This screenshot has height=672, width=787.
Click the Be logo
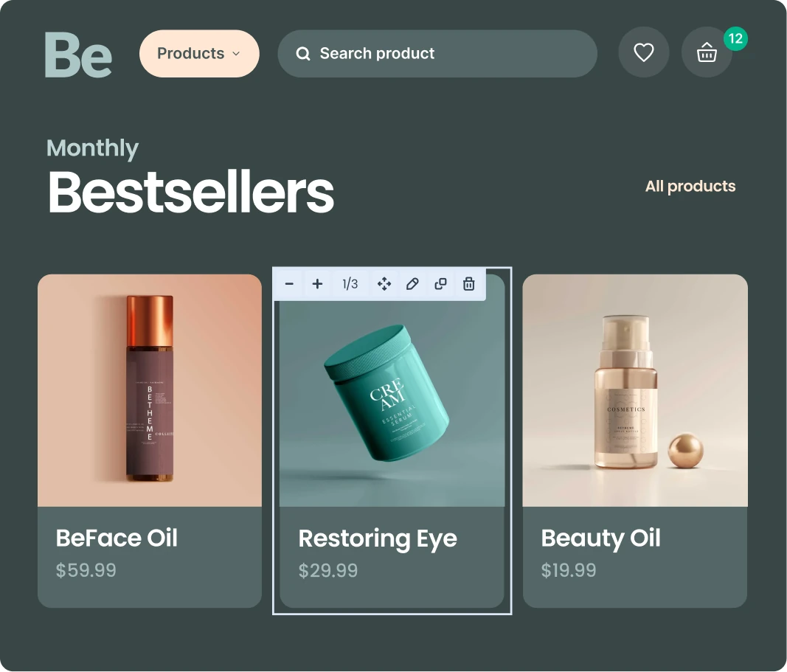pyautogui.click(x=78, y=55)
